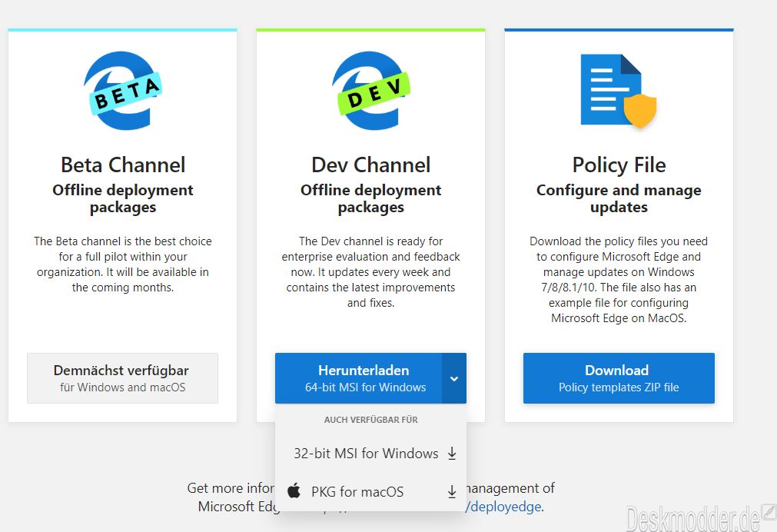Click the Policy File heading
This screenshot has height=532, width=777.
click(x=619, y=165)
